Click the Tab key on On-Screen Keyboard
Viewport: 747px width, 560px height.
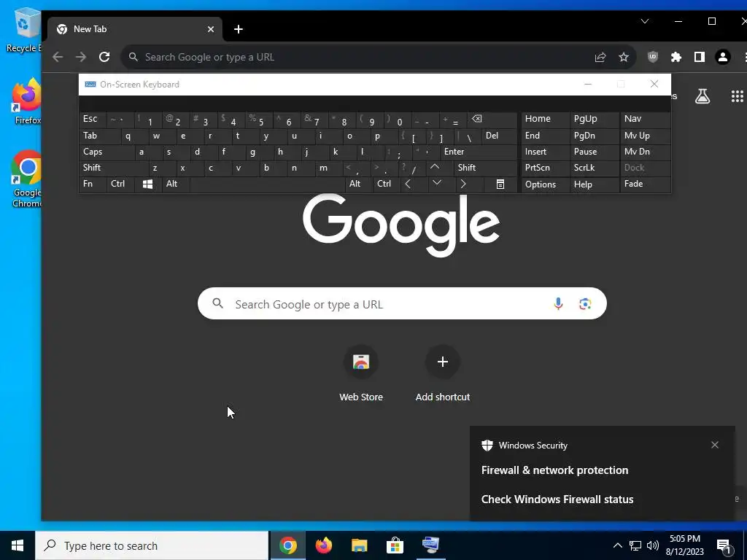(x=100, y=136)
